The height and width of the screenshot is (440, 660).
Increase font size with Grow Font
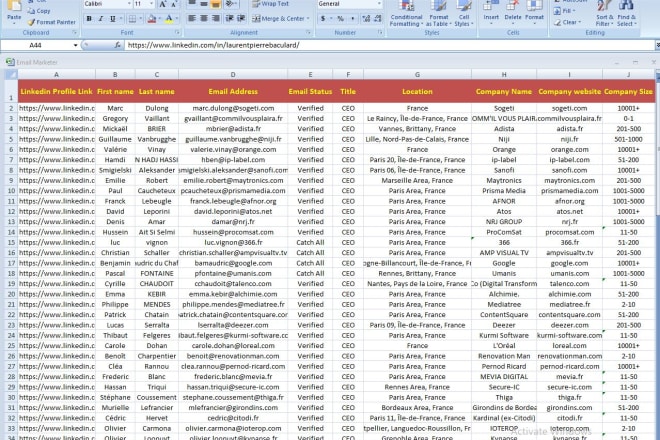click(x=162, y=4)
